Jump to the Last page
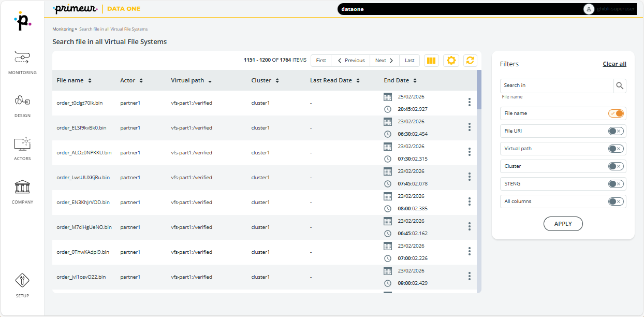The height and width of the screenshot is (317, 644). tap(409, 61)
